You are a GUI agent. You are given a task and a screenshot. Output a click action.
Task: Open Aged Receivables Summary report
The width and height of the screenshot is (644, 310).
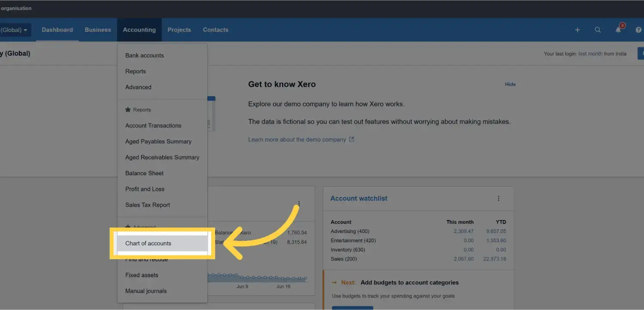point(162,157)
